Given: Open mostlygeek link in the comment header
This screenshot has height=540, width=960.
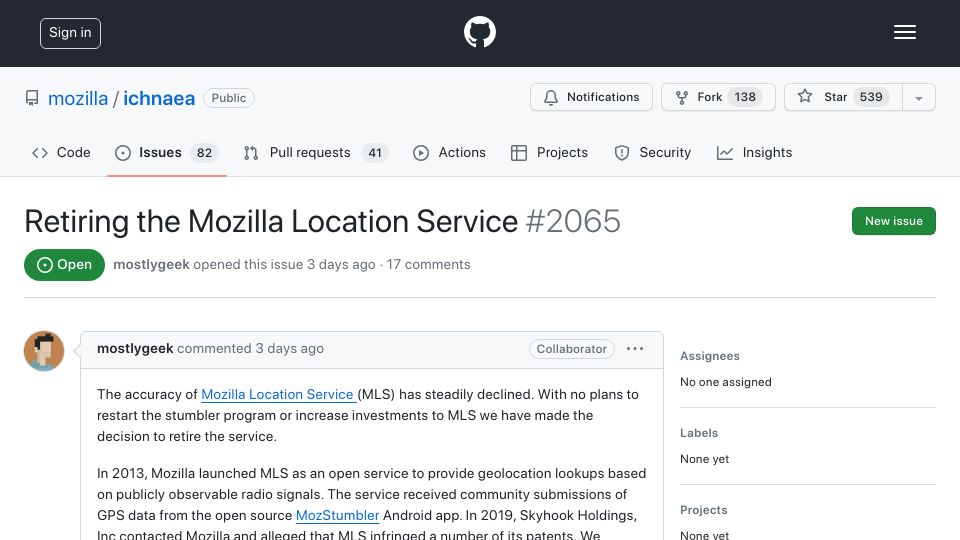Looking at the screenshot, I should coord(135,348).
